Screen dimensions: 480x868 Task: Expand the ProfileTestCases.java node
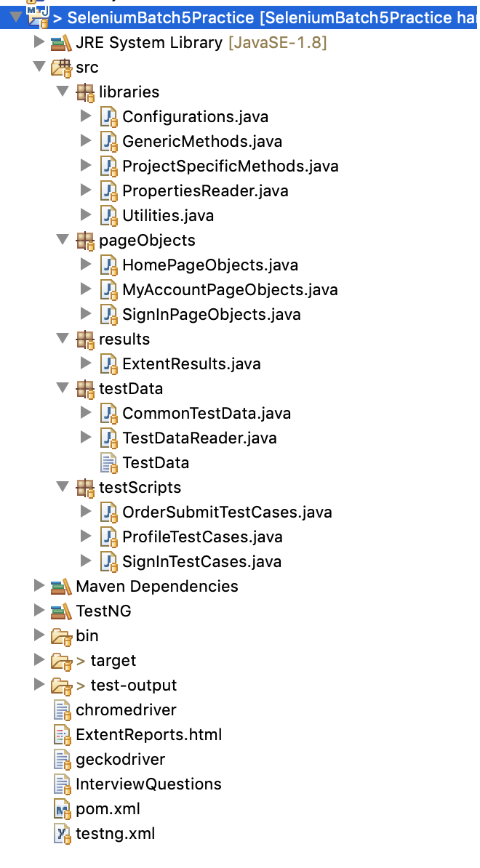[86, 537]
